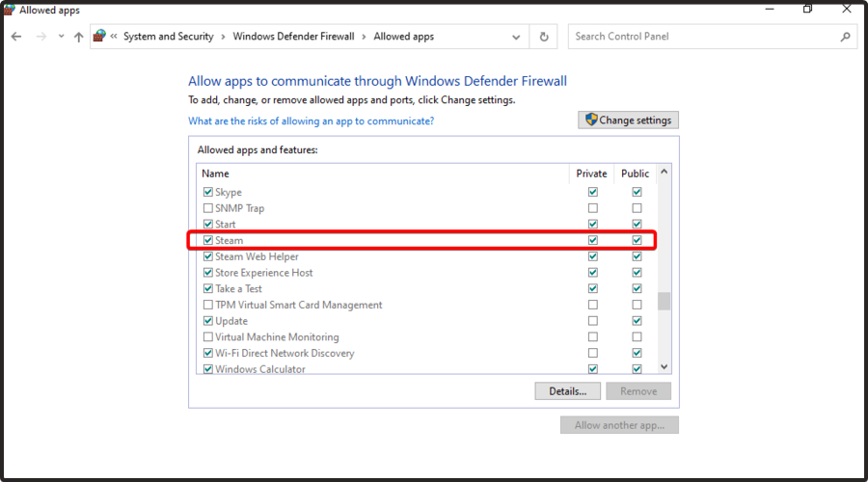
Task: Go back using the back arrow
Action: click(16, 37)
